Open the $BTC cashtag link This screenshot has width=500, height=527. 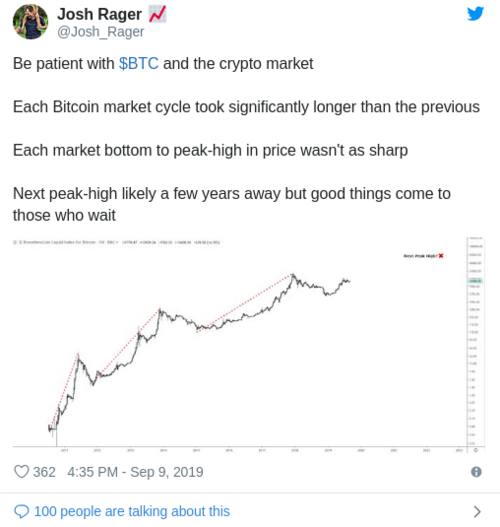coord(138,64)
